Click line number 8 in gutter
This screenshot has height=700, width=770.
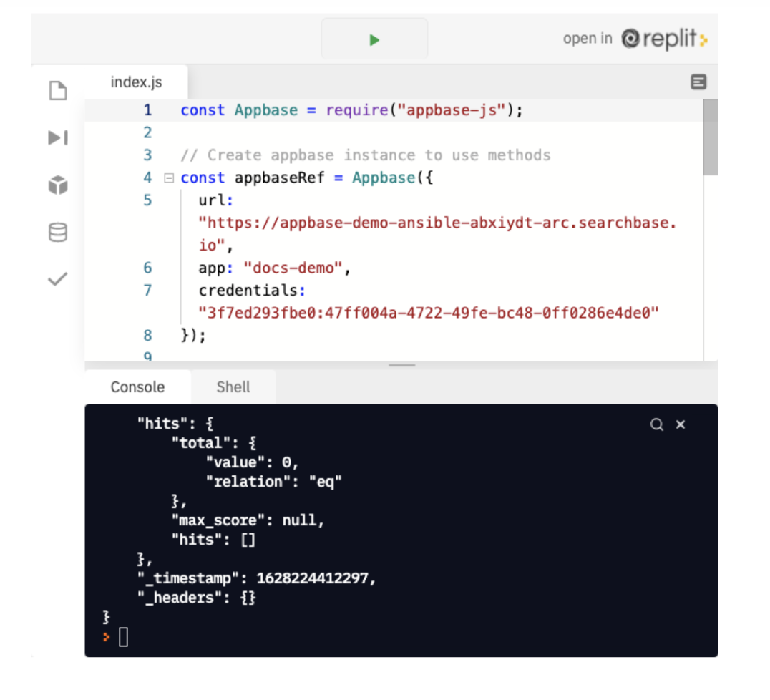click(147, 336)
